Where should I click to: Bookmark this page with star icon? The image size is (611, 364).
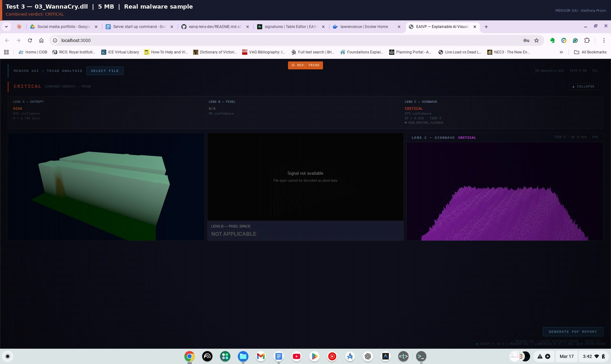tap(537, 40)
